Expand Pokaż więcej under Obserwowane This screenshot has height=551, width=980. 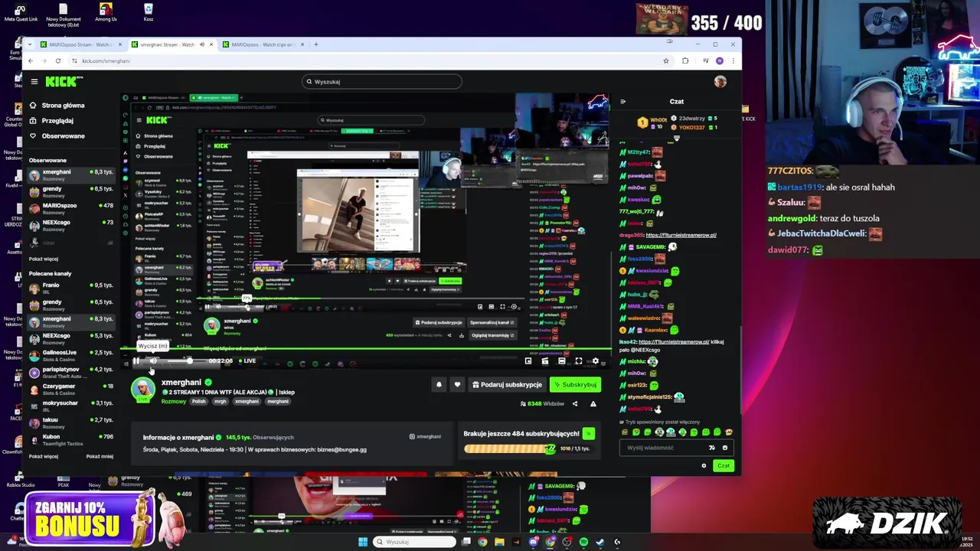(44, 259)
